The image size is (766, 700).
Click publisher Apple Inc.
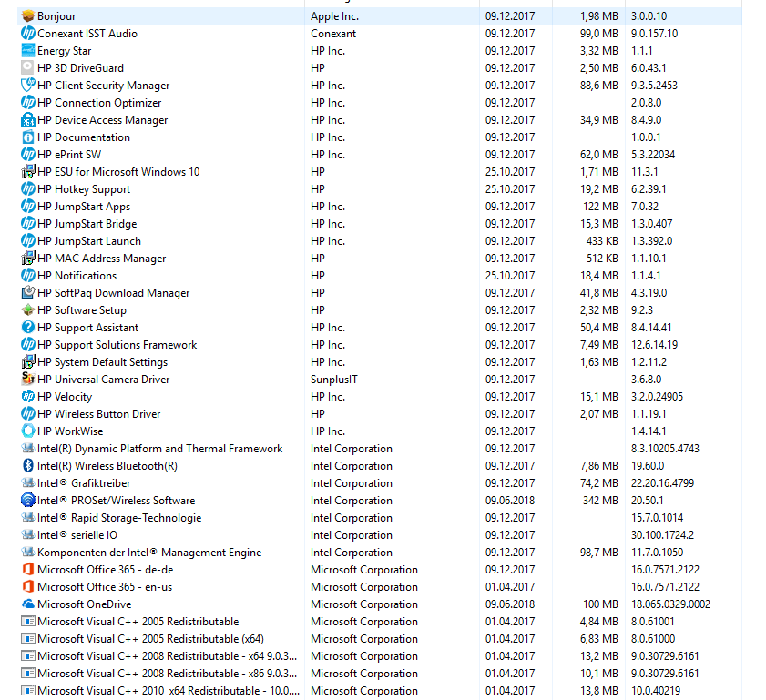334,16
